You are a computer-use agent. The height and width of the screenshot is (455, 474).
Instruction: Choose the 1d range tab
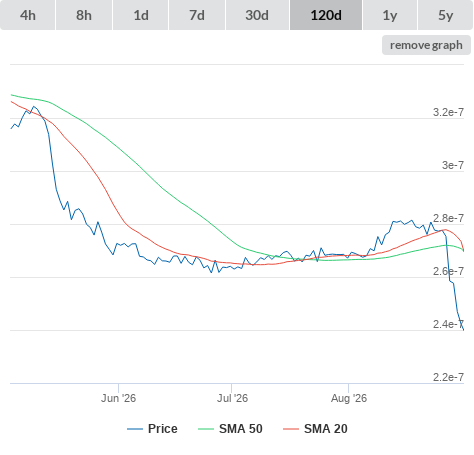[x=141, y=15]
